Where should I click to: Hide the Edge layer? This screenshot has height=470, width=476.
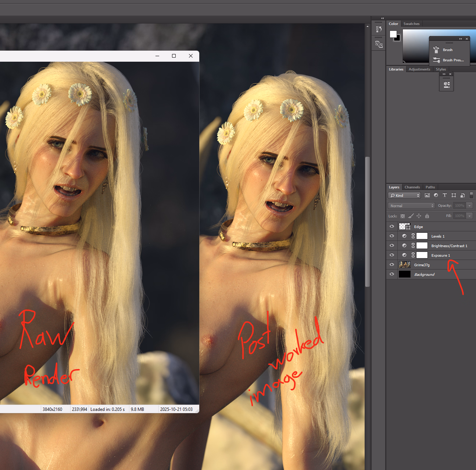pos(392,227)
